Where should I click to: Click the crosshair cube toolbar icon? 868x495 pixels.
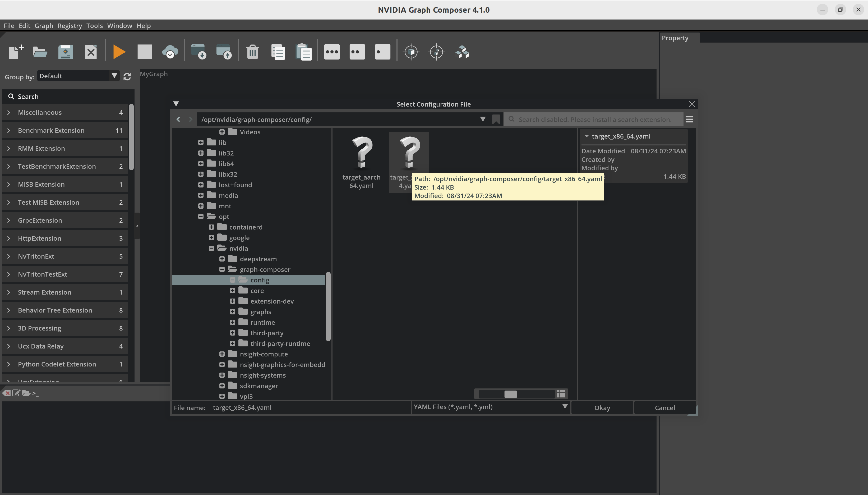pyautogui.click(x=411, y=52)
